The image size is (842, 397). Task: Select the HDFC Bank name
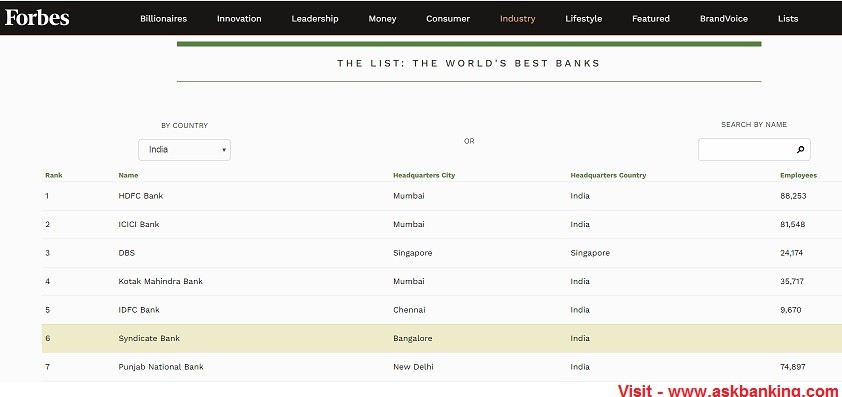[x=141, y=196]
